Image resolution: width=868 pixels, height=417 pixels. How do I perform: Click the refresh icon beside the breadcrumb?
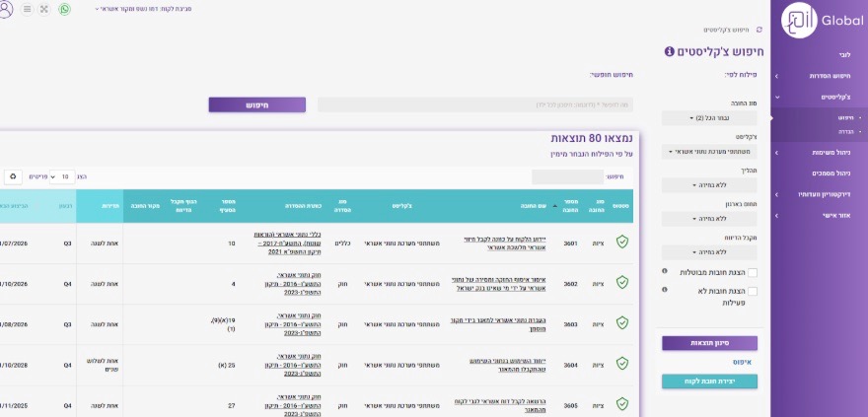(759, 31)
